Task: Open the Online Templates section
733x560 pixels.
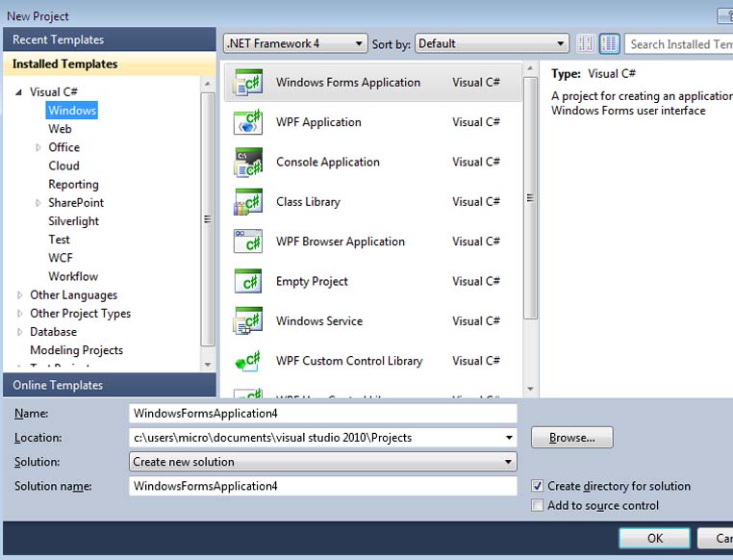Action: 110,385
